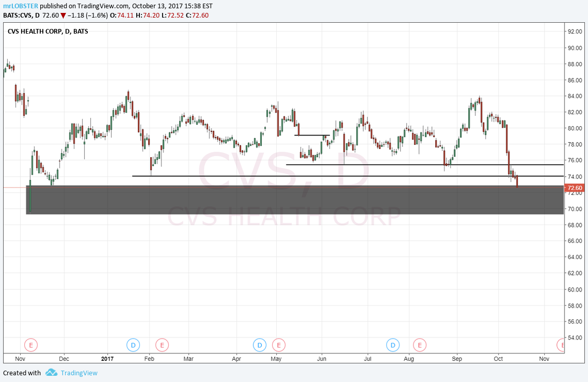Click the Created with caption text

pos(22,373)
